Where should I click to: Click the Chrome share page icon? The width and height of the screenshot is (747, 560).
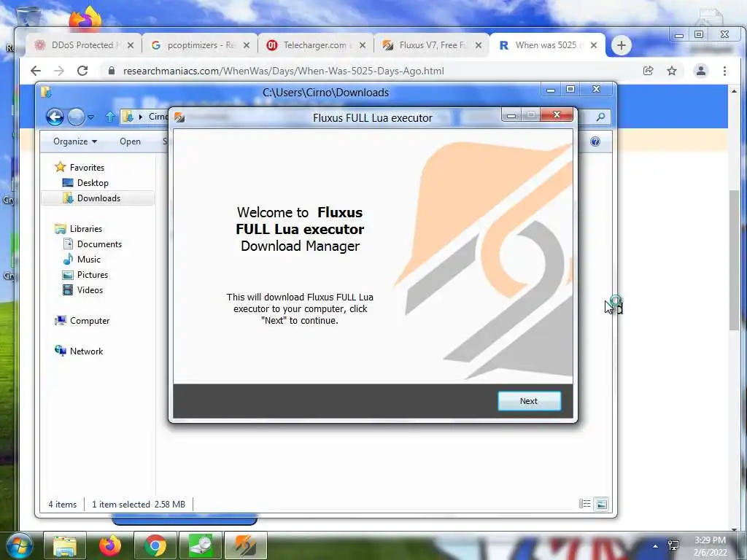tap(648, 71)
